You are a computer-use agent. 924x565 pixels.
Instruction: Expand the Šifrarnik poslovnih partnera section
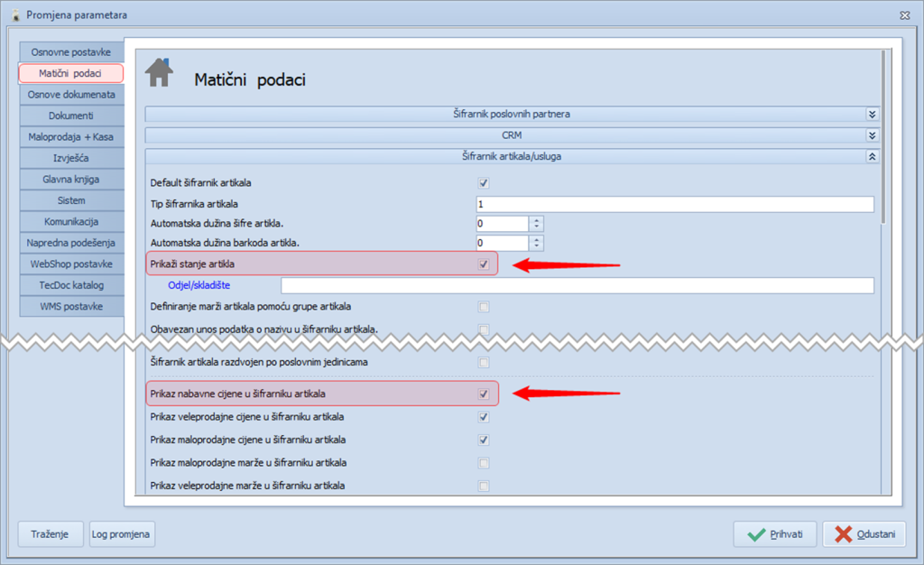[872, 115]
